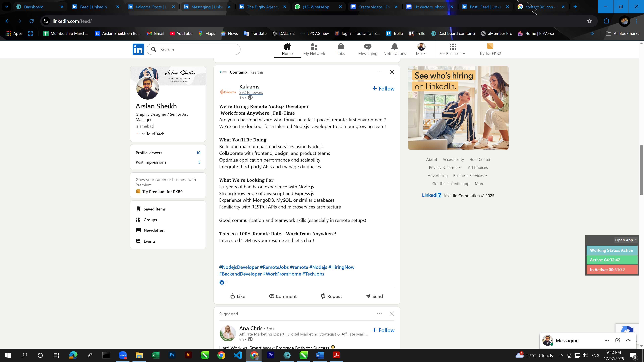
Task: Expand Privacy & Terms dropdown
Action: (445, 168)
